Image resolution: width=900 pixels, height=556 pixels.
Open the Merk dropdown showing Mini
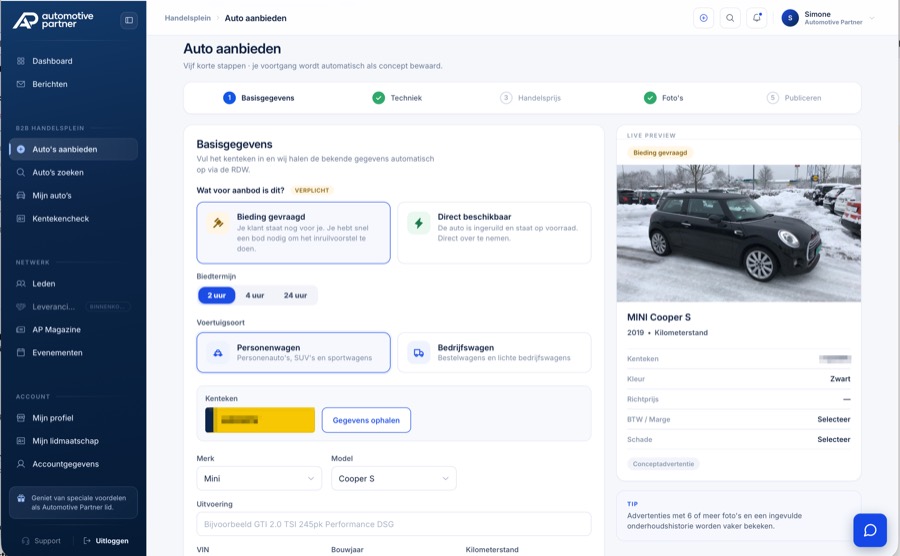coord(259,479)
